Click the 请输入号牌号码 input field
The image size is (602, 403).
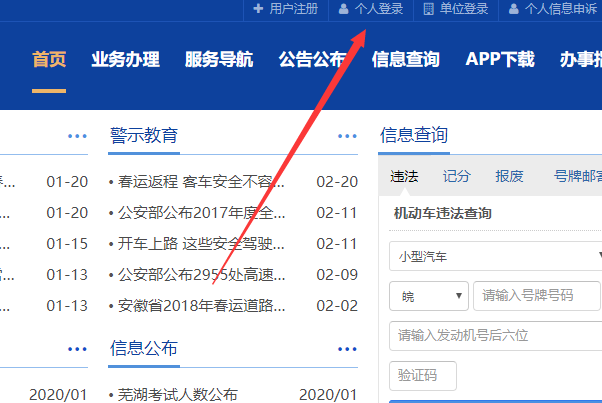(x=537, y=296)
